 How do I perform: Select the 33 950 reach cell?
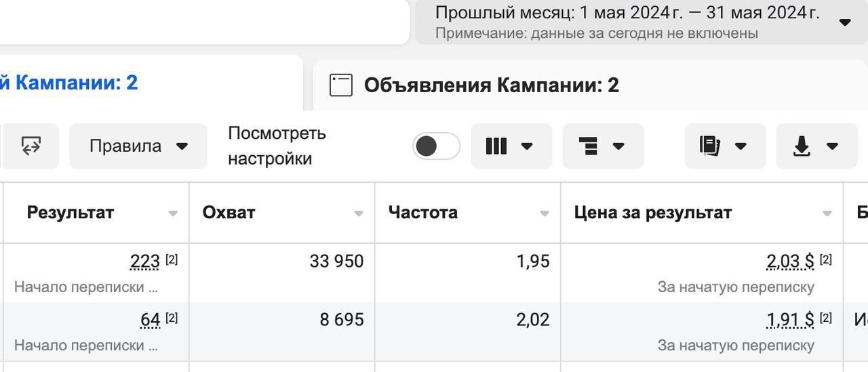(x=282, y=273)
